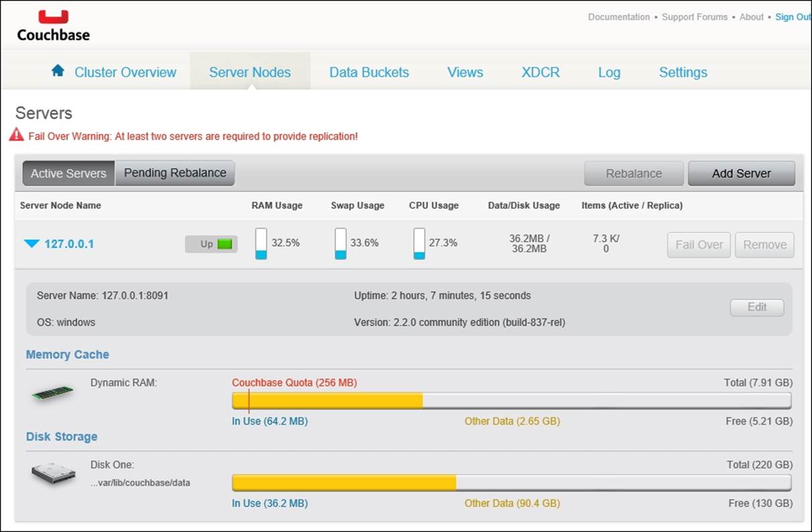The width and height of the screenshot is (812, 532).
Task: Click the Data/Disk Usage column header
Action: pos(524,206)
